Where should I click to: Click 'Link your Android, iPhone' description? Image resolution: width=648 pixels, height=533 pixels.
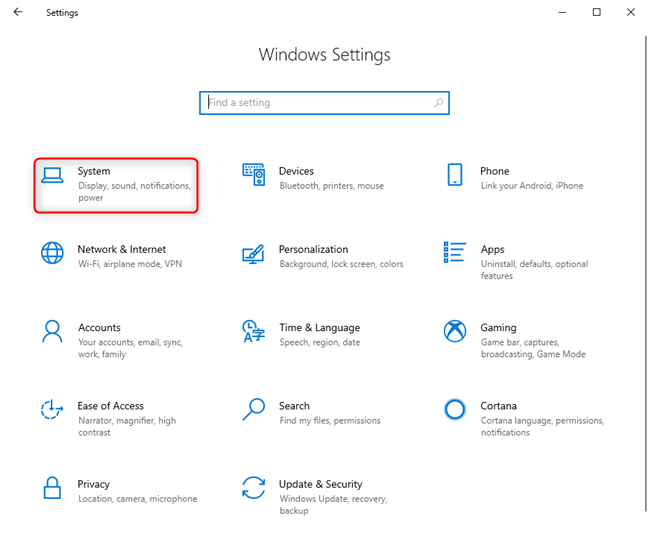(x=531, y=186)
